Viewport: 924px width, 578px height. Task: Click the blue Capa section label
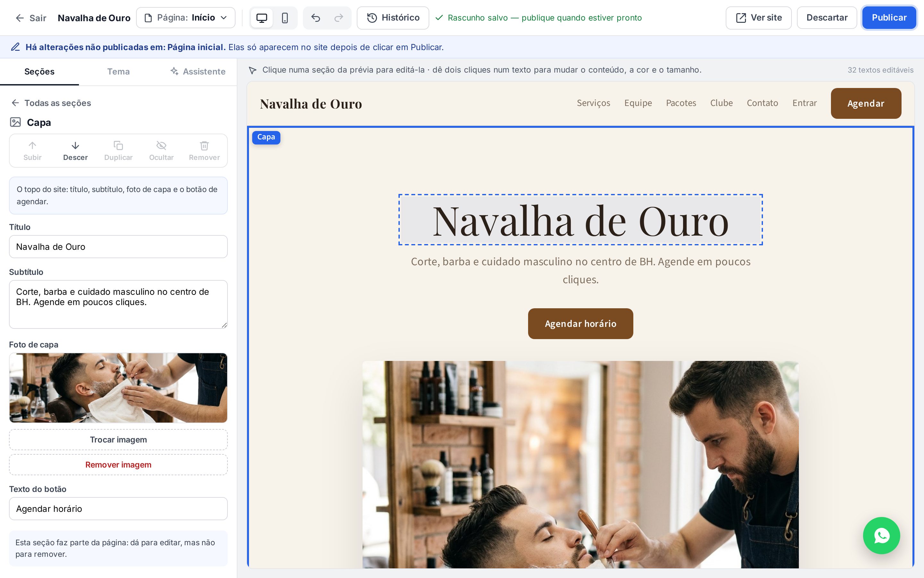pos(266,137)
